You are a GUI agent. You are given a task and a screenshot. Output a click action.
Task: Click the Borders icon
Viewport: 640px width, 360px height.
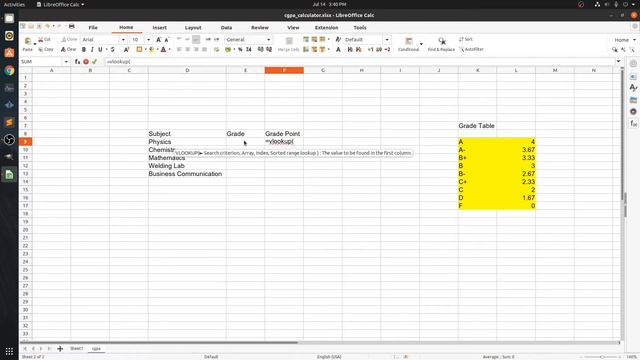(139, 49)
